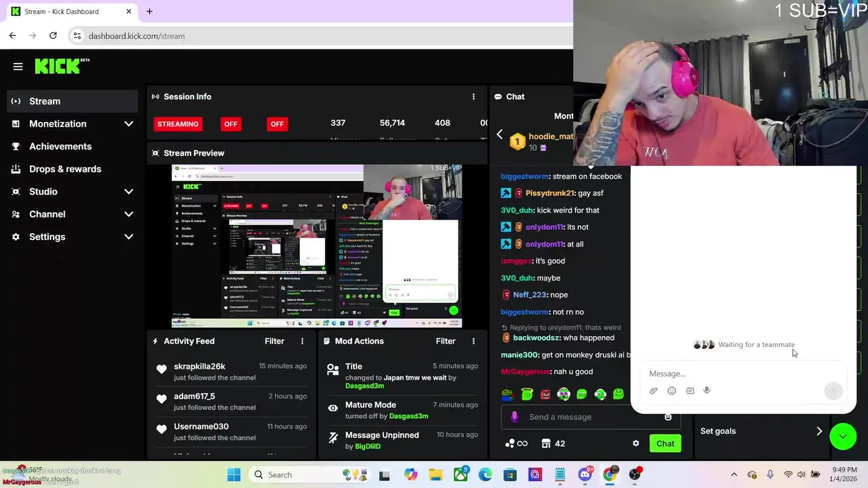Click Pissydrunk21 username in chat
The height and width of the screenshot is (488, 868).
point(550,193)
